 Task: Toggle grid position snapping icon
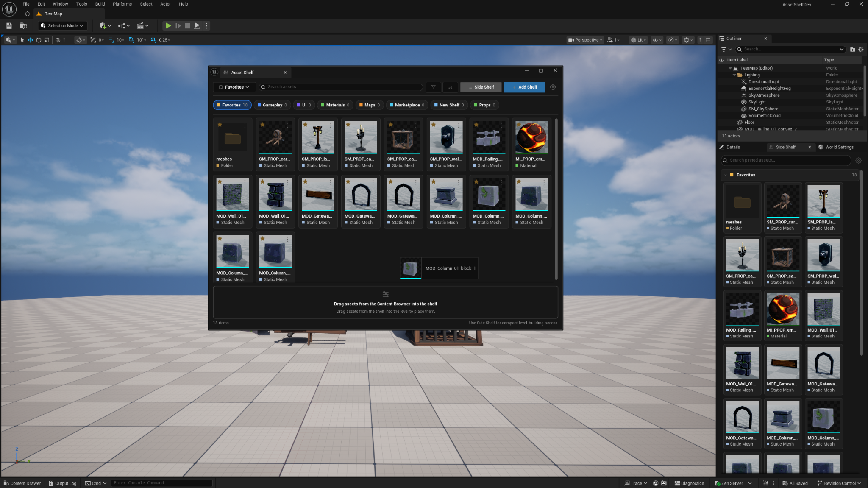(x=111, y=40)
